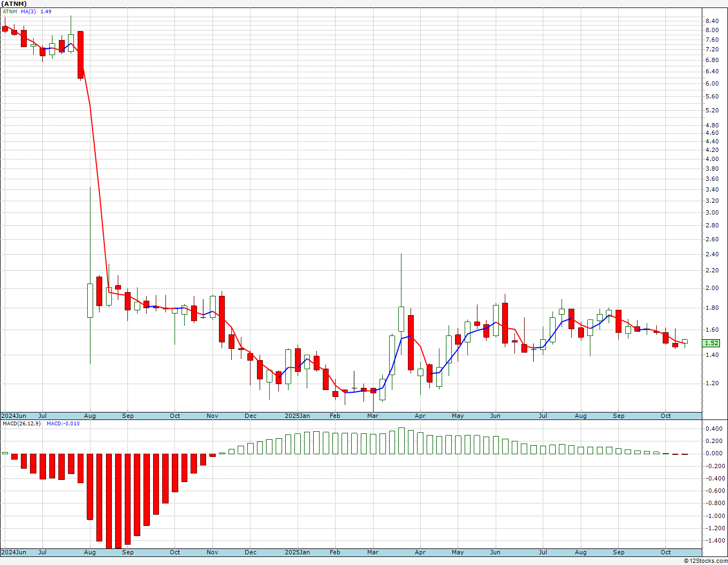Click the 1.20 price axis label

(x=712, y=383)
